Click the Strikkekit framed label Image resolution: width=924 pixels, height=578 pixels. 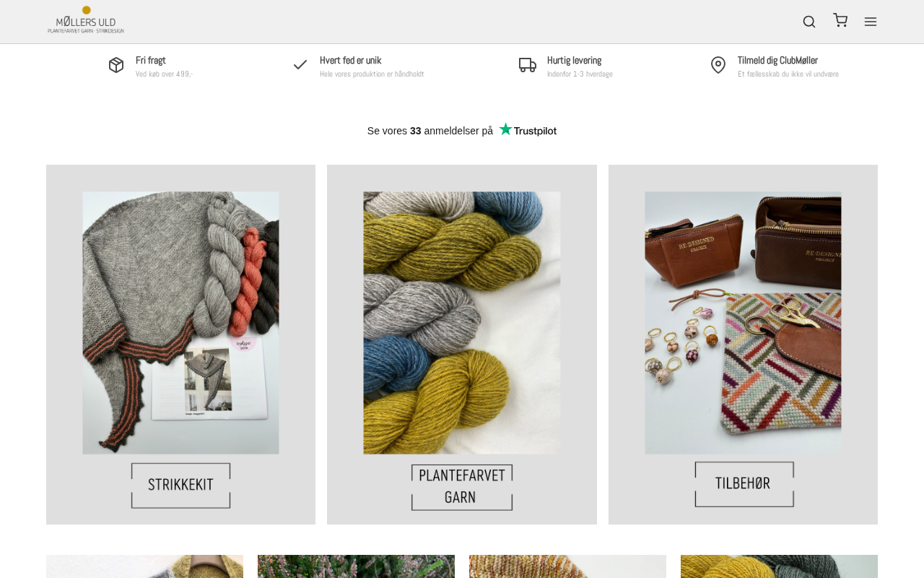(180, 485)
